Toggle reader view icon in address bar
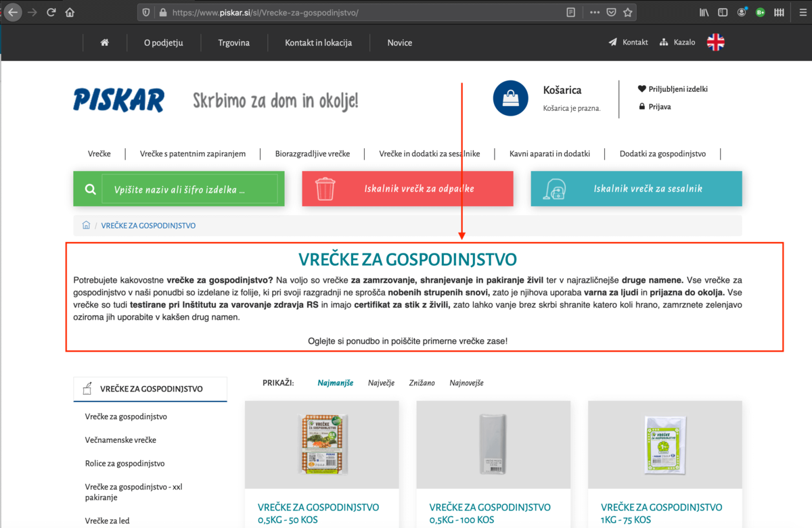 point(570,12)
